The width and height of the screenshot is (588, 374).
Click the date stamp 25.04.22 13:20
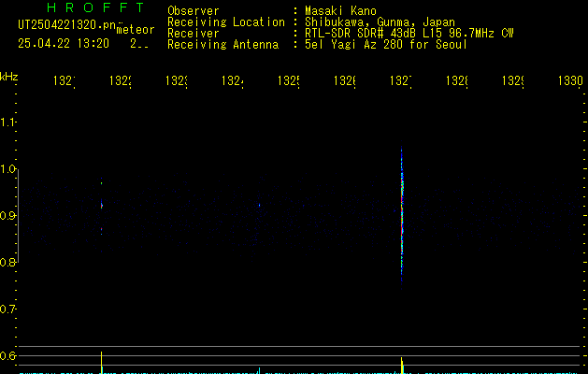(x=64, y=44)
